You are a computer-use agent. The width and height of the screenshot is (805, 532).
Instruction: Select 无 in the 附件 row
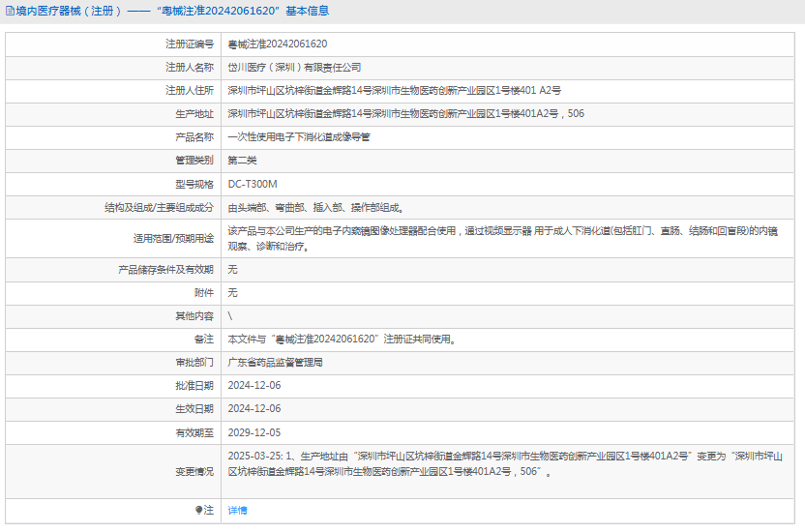[x=232, y=292]
